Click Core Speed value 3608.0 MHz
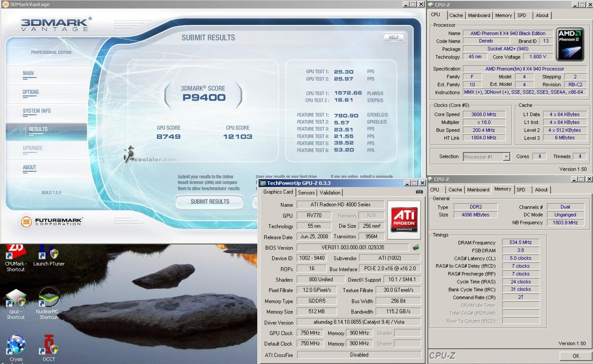The height and width of the screenshot is (364, 593). 484,114
